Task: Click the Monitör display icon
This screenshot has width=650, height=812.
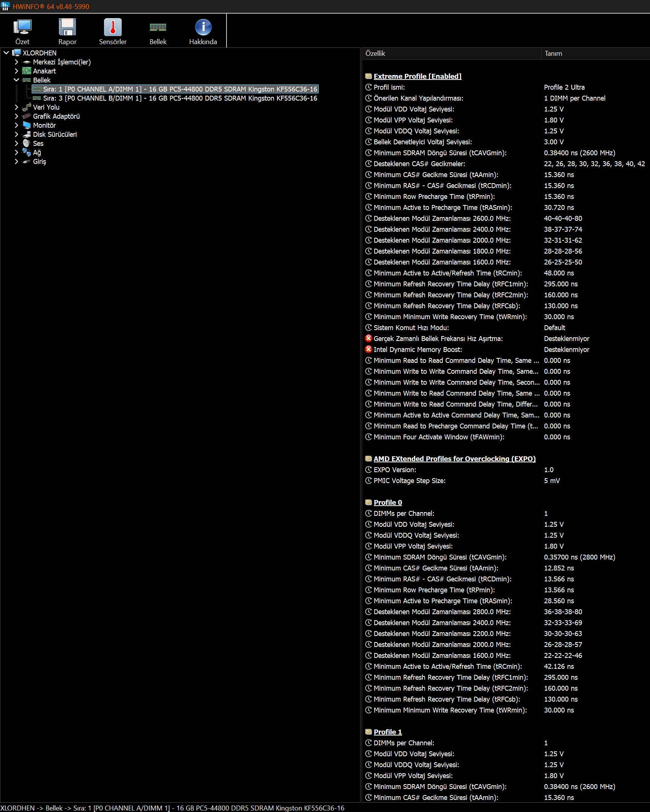Action: [27, 125]
